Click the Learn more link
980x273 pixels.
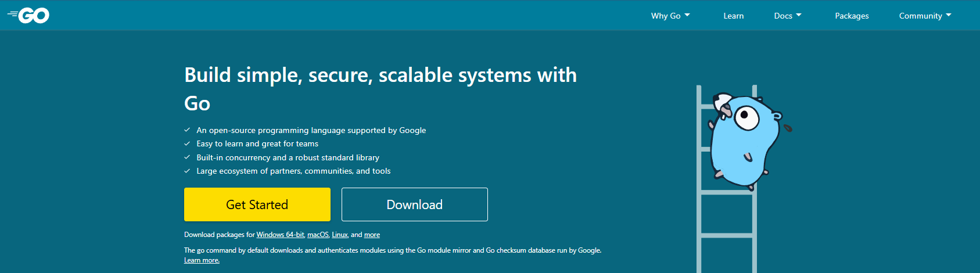[x=202, y=260]
